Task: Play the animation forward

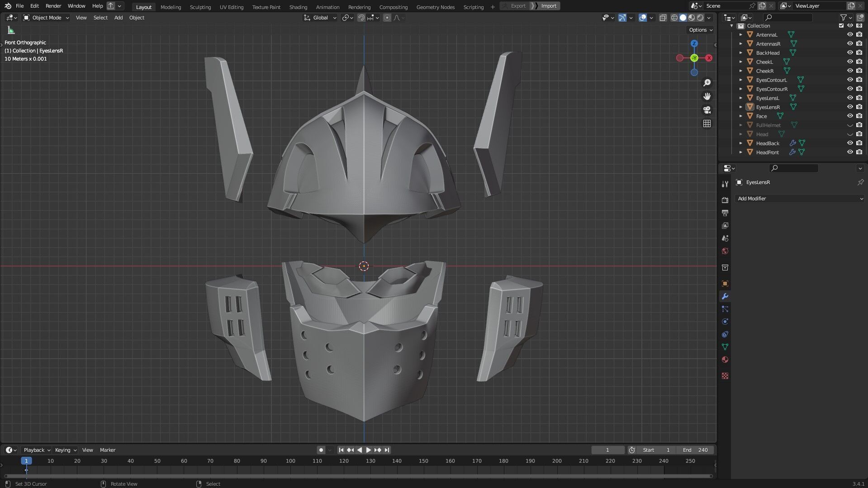Action: tap(368, 450)
